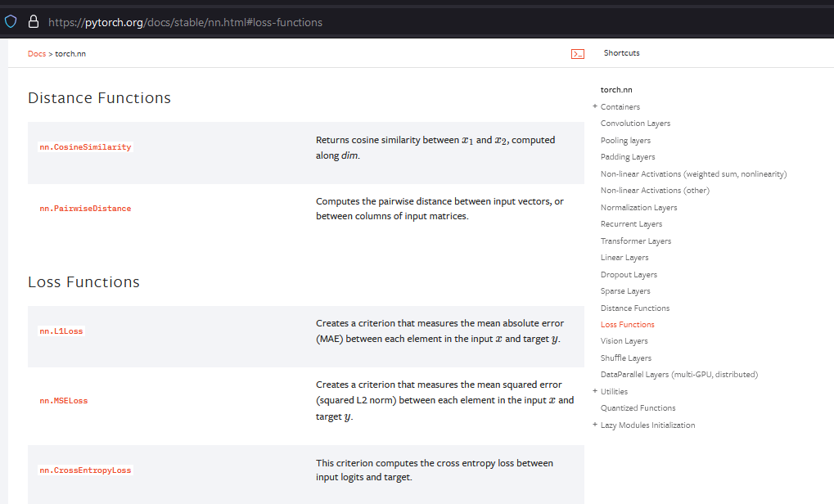Jump to Convolution Layers in sidebar

tap(635, 124)
